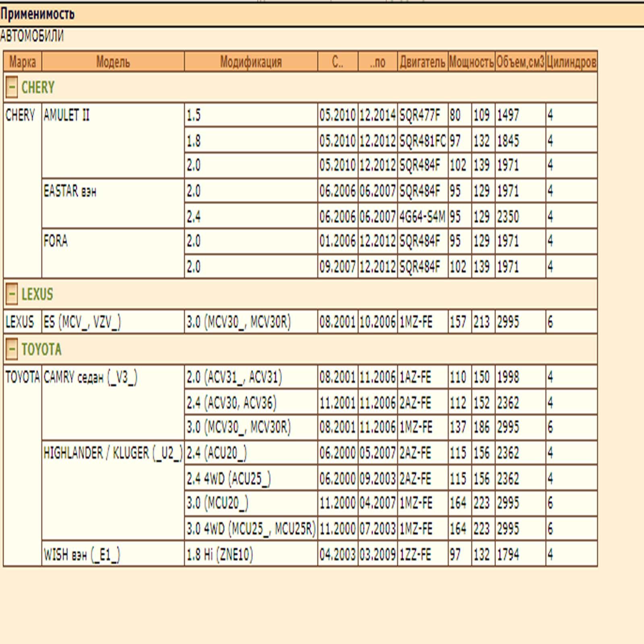The height and width of the screenshot is (644, 644).
Task: Click the Модель column header
Action: click(x=113, y=62)
